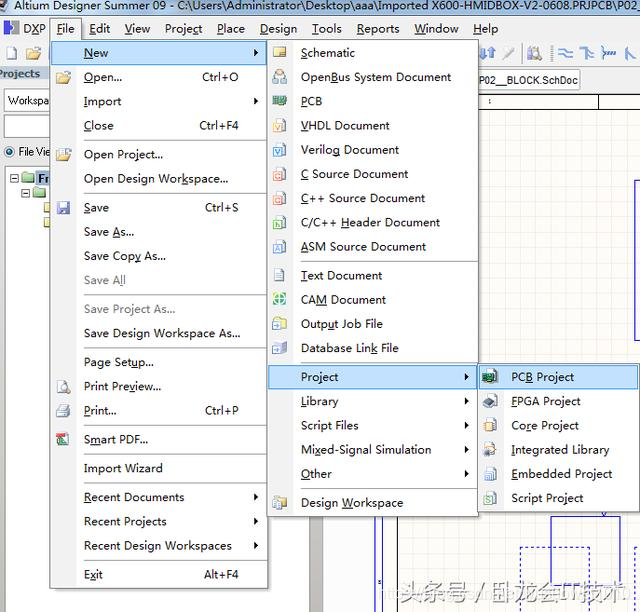Image resolution: width=640 pixels, height=612 pixels.
Task: Click the Design Workspace folder icon
Action: 280,503
